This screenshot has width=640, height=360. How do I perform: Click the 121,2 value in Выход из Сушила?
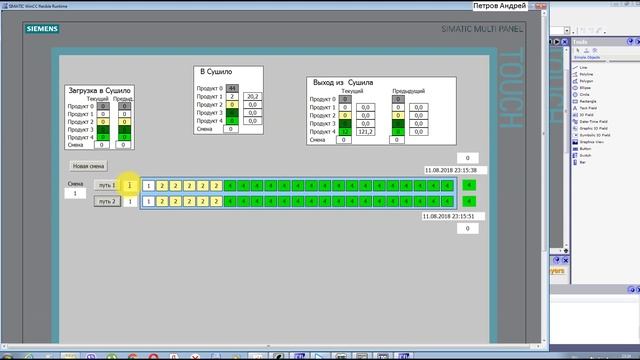(365, 132)
